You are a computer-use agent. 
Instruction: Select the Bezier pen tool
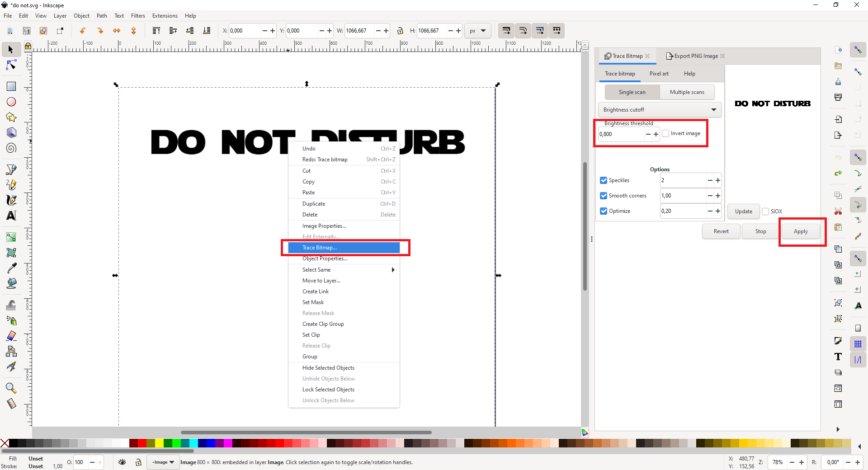(11, 169)
